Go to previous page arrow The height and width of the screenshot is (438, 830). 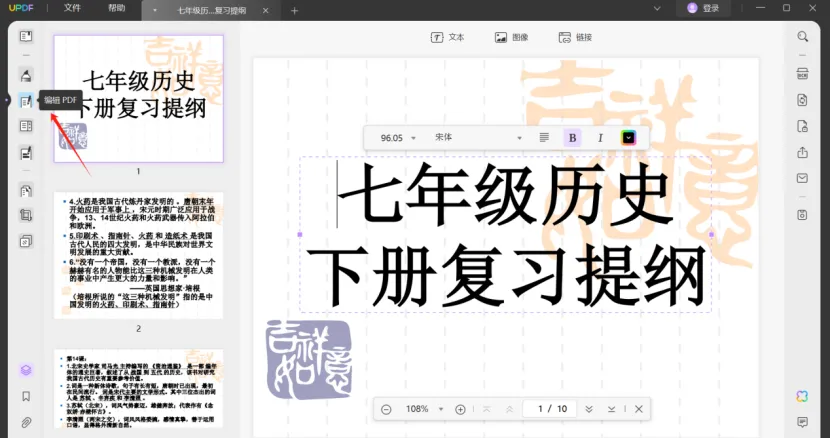tap(509, 409)
